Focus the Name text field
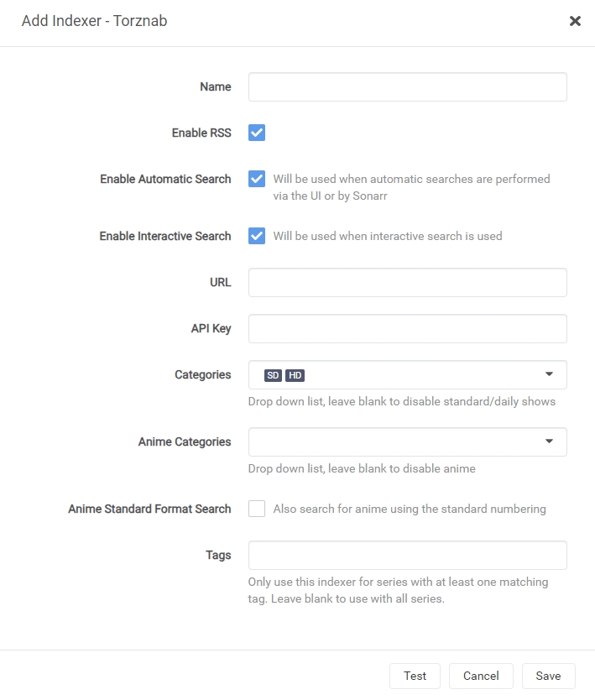Screen dimensions: 595x700 coord(407,86)
